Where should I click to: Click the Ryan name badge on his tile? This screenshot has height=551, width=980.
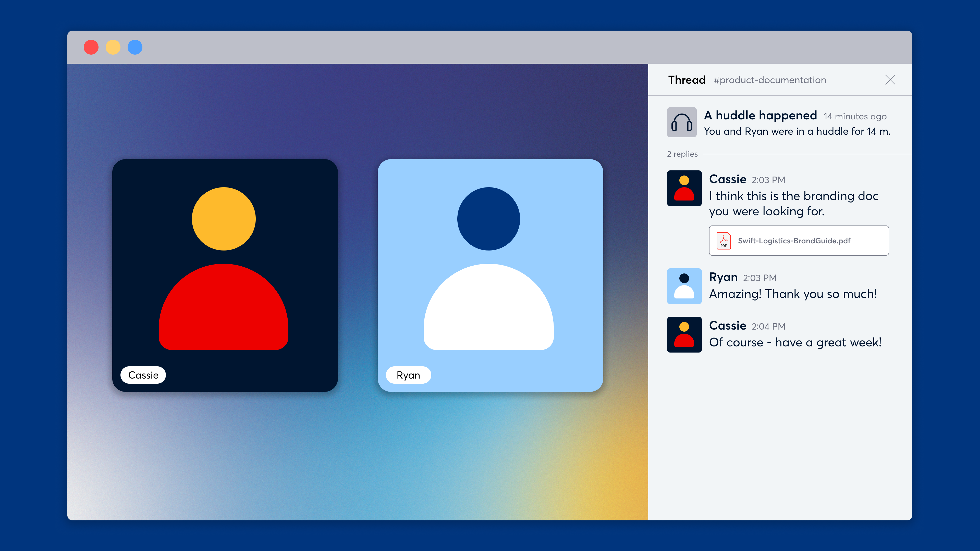[x=408, y=375]
